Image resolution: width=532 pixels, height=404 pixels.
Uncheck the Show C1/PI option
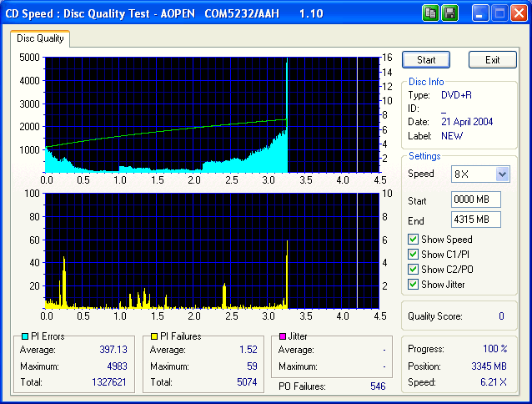tap(413, 255)
